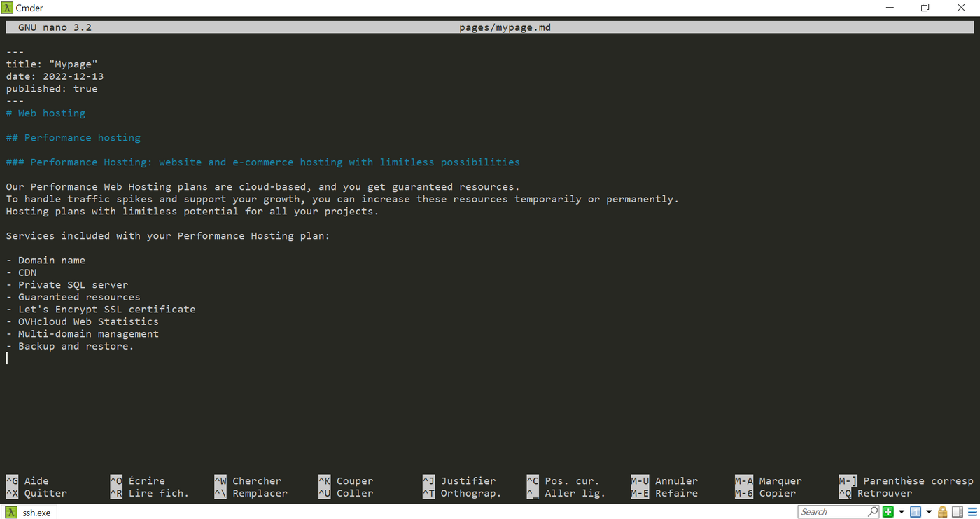Click the magnifier icon in Search box
Viewport: 980px width, 519px height.
tap(873, 512)
